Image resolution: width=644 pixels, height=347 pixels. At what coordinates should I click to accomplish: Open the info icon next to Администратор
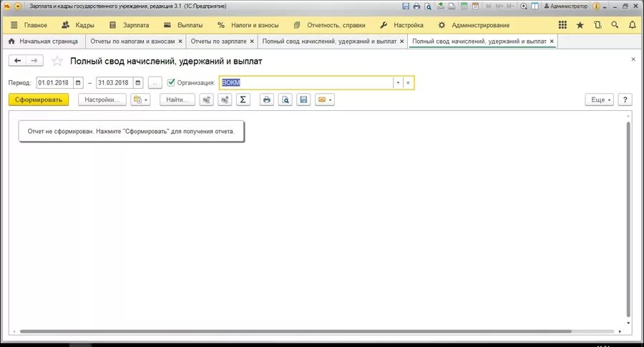coord(596,6)
